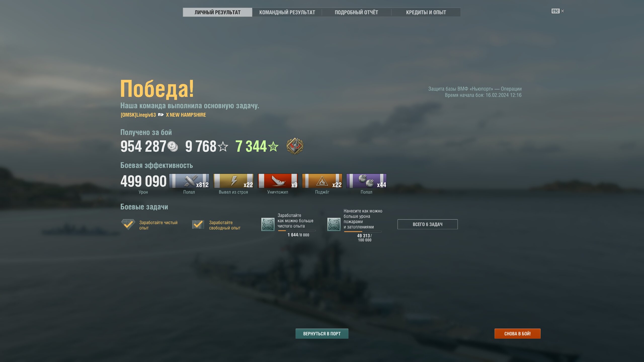This screenshot has height=362, width=644.
Task: Click the shell hits ribbon x812
Action: tap(189, 181)
